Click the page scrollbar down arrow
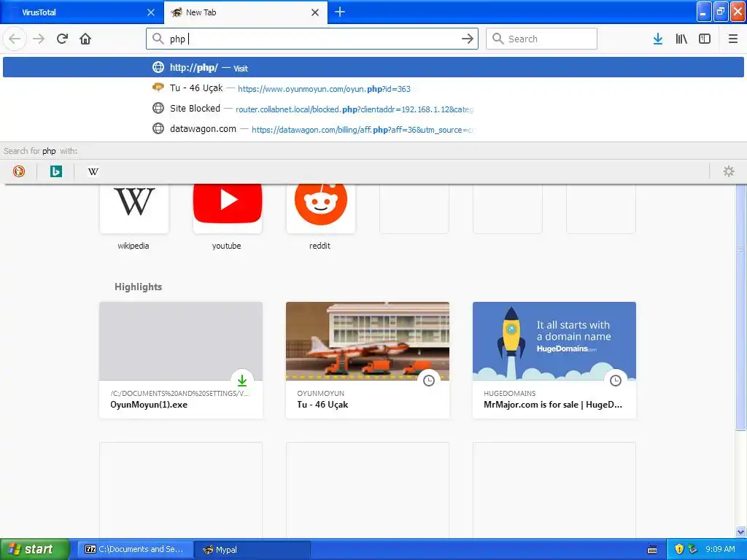Screen dimensions: 747x560 [x=741, y=532]
